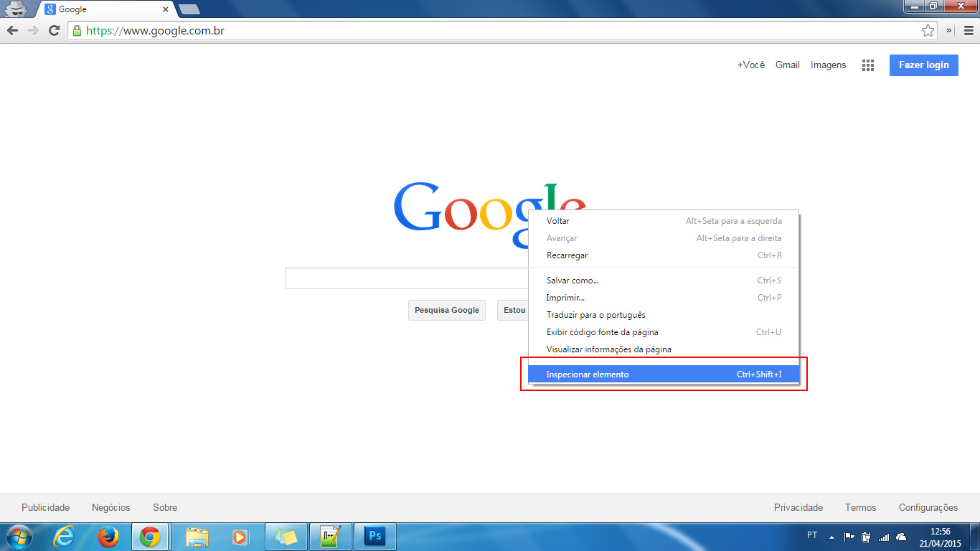Click the Fazer login button

click(923, 65)
